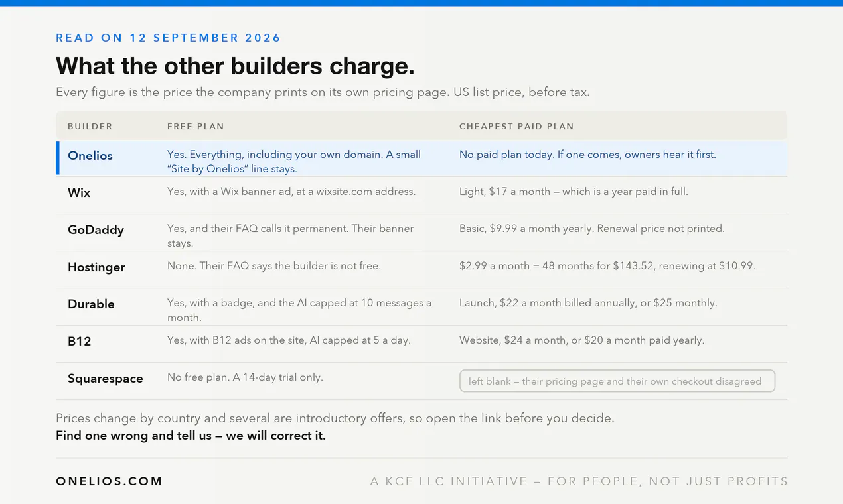The width and height of the screenshot is (843, 504).
Task: Click Hostinger '$2.99 a month = 48 months' cell
Action: click(607, 266)
